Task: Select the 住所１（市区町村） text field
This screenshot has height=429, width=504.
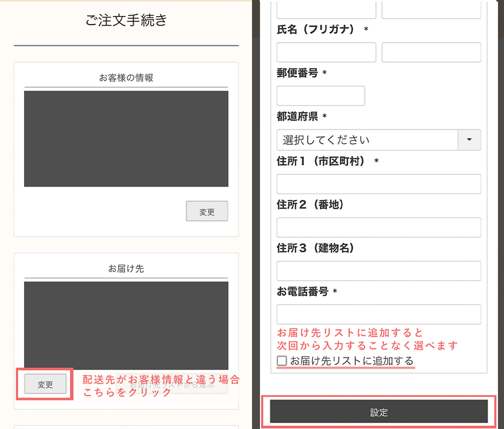Action: click(379, 184)
